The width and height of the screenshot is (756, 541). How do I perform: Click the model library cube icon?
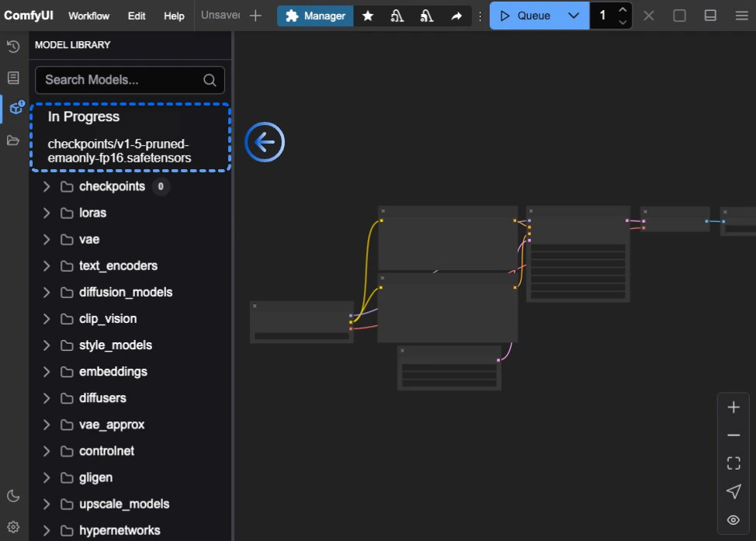pyautogui.click(x=16, y=109)
